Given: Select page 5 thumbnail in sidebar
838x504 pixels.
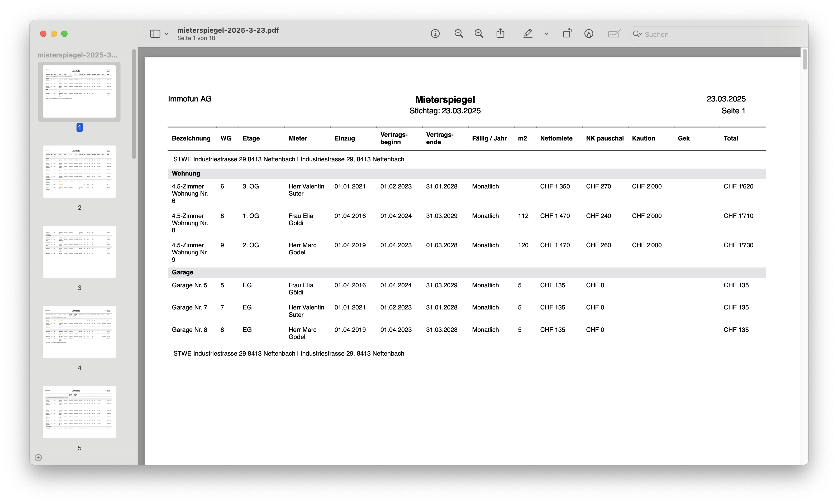Looking at the screenshot, I should click(79, 412).
